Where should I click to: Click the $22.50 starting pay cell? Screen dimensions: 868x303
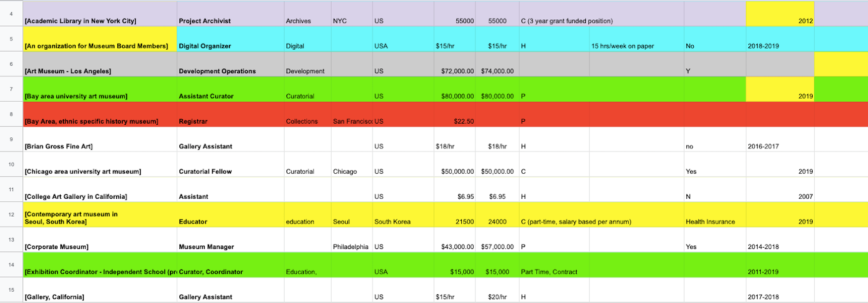pos(456,121)
